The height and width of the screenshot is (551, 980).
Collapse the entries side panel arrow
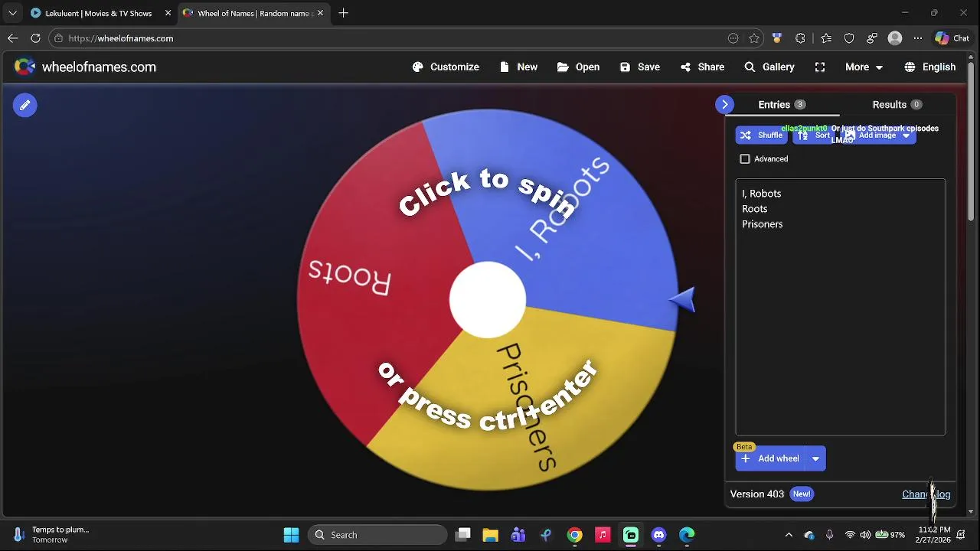724,105
